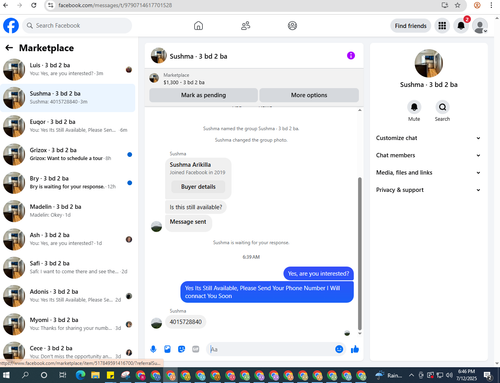500x383 pixels.
Task: Open taskbar search magnifier
Action: click(25, 375)
